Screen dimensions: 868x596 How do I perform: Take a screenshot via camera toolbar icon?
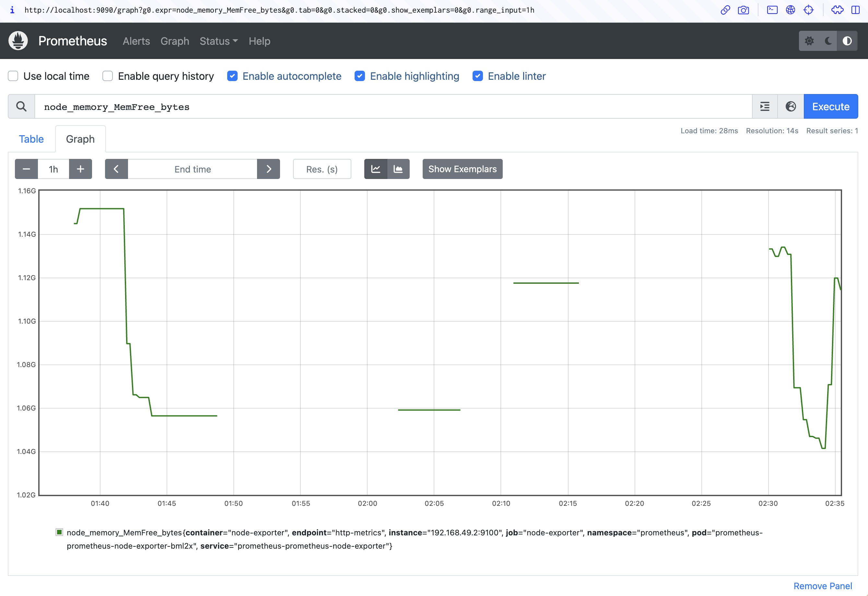click(x=744, y=10)
